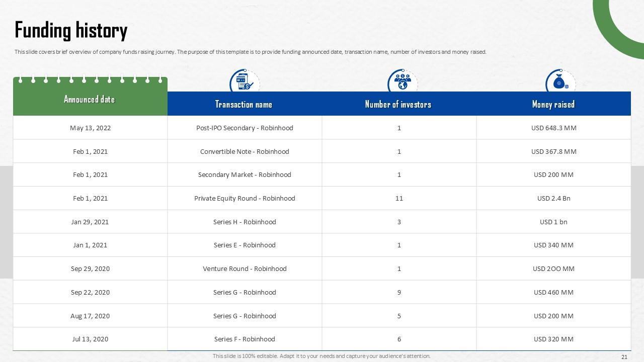Viewport: 644px width, 362px height.
Task: Click the 'USD 1 bn' amount
Action: coord(553,222)
